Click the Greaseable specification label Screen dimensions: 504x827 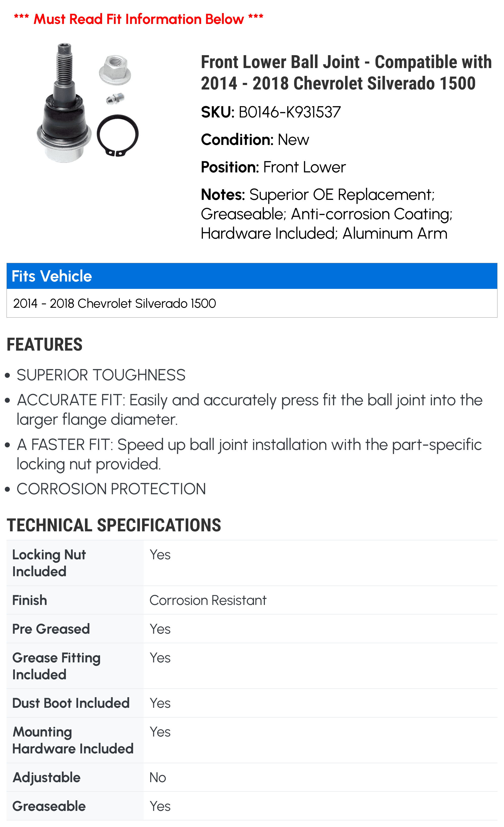49,806
